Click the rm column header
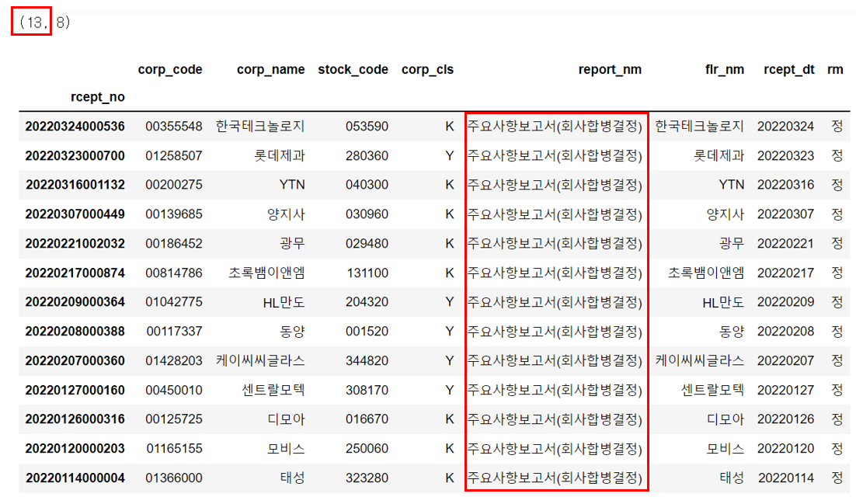This screenshot has width=856, height=504. click(835, 70)
